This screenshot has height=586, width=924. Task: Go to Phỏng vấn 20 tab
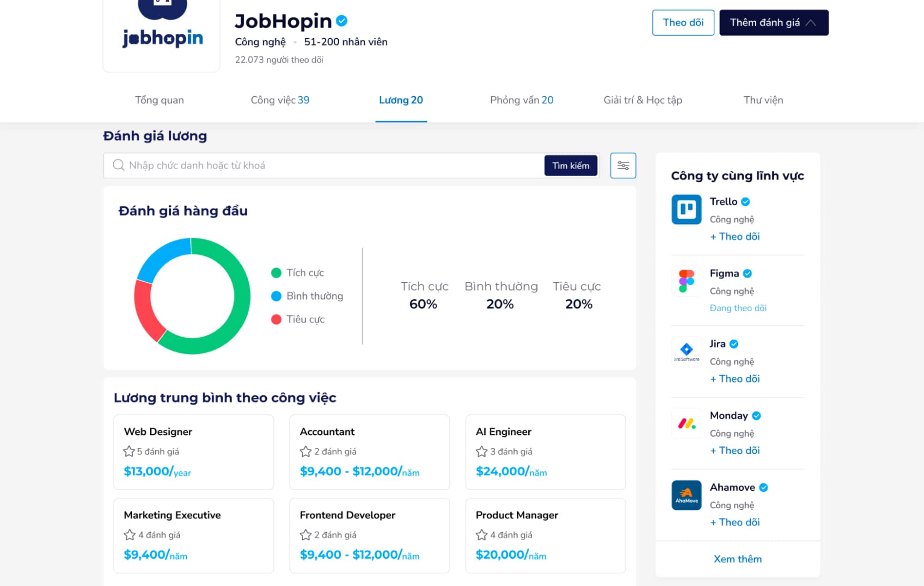point(521,100)
